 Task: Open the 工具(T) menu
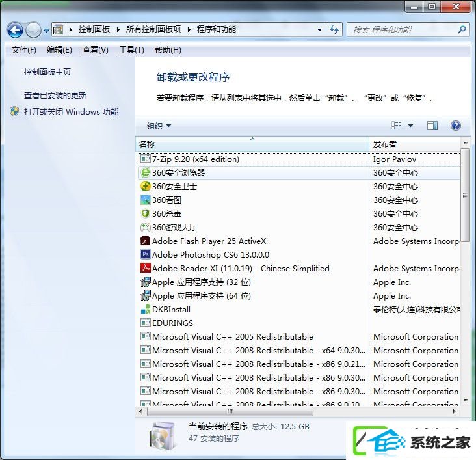131,50
